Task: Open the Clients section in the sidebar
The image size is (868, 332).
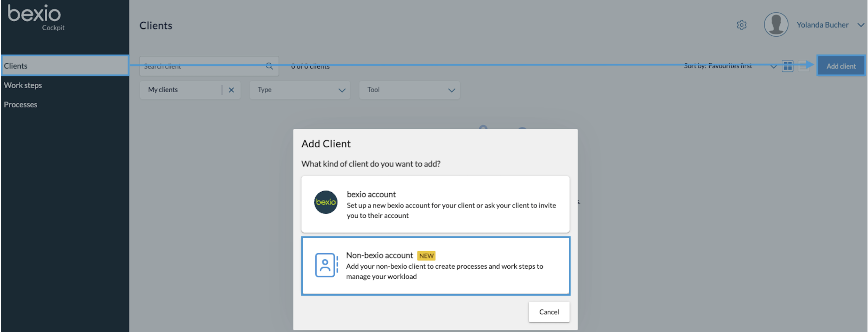Action: 16,66
